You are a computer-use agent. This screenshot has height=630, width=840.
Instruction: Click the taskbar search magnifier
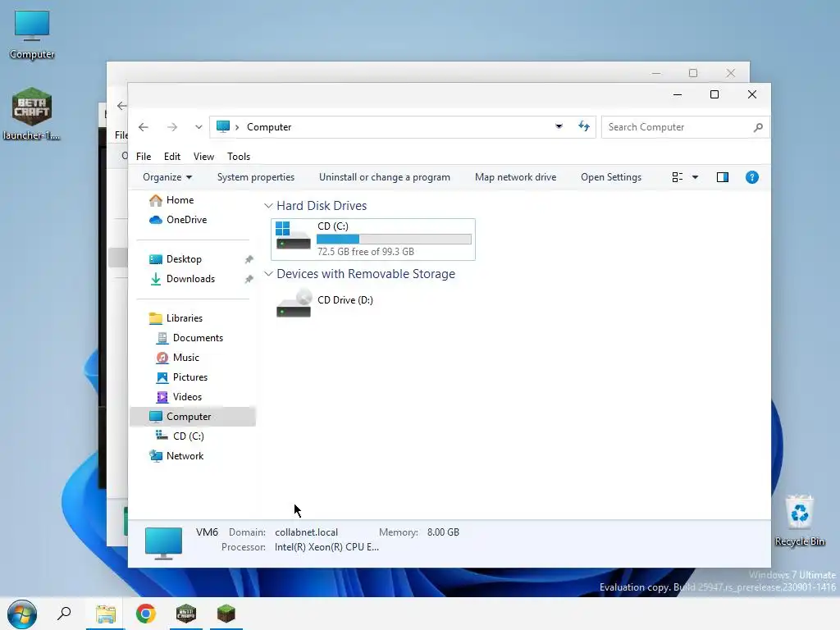pos(64,614)
